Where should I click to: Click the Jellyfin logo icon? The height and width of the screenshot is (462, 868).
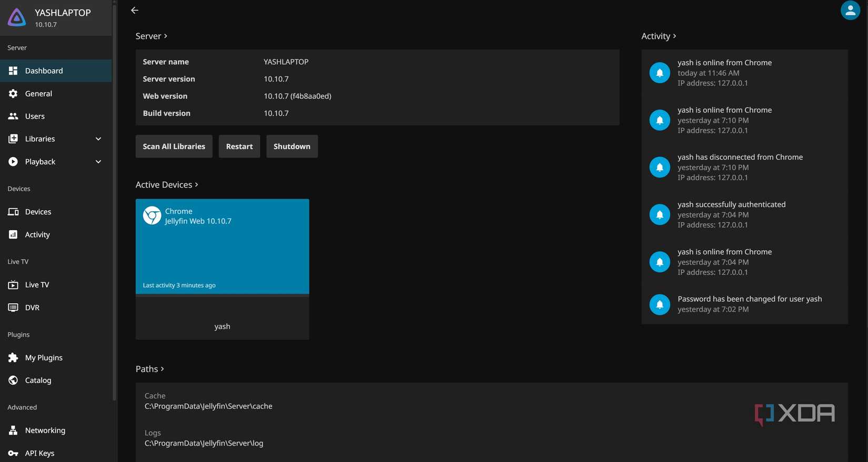17,17
